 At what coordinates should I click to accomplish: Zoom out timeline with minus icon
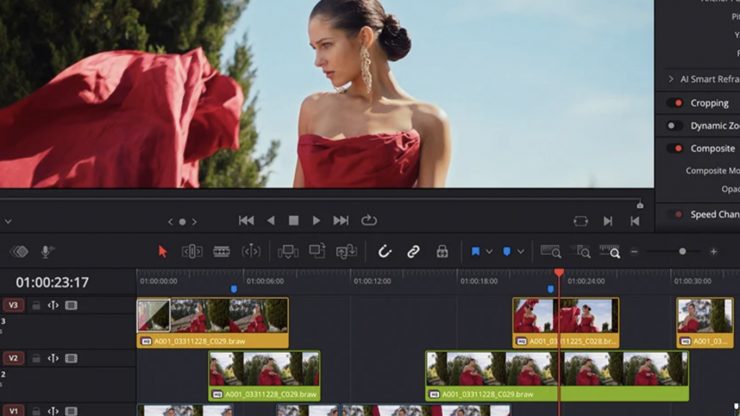(634, 252)
